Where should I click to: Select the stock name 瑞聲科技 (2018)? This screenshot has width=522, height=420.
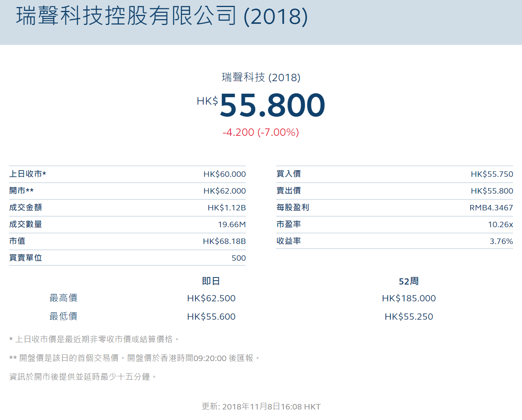pyautogui.click(x=261, y=78)
